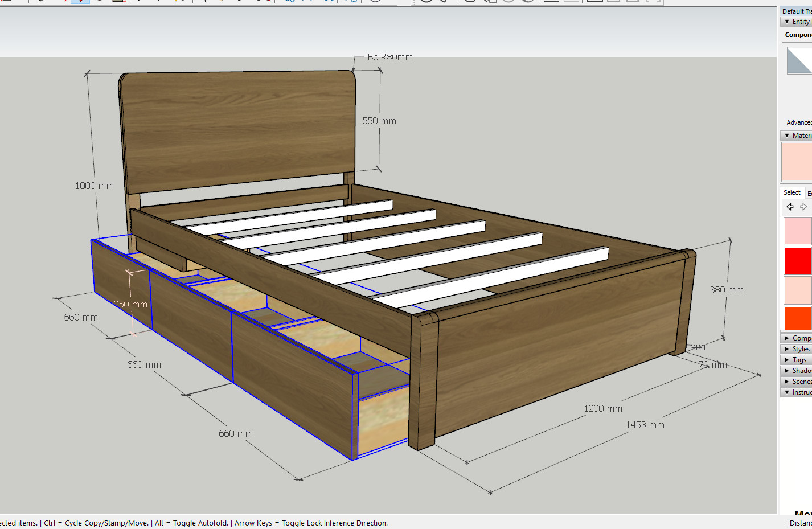Click the forward arrow in Materials browser
The width and height of the screenshot is (812, 529).
pyautogui.click(x=803, y=207)
